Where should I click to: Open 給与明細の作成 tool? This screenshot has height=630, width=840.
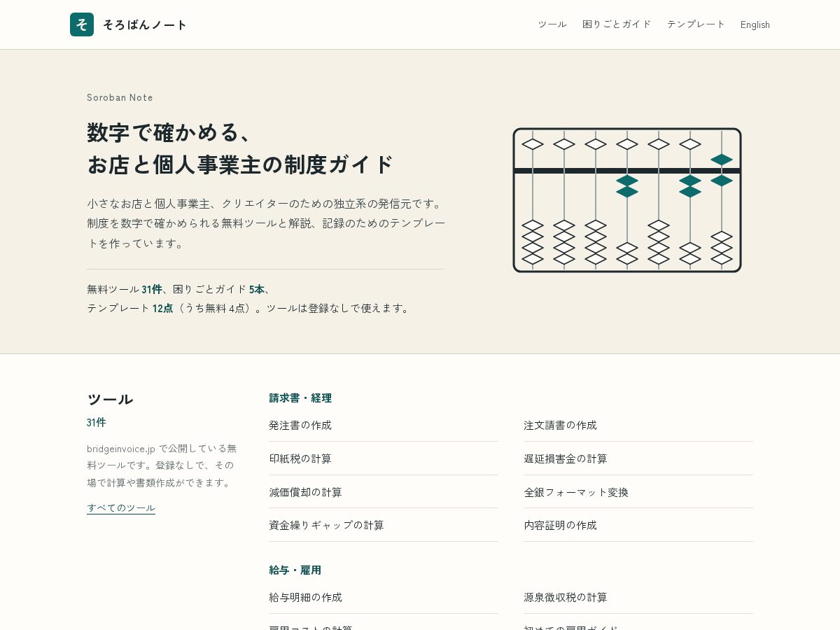tap(384, 597)
